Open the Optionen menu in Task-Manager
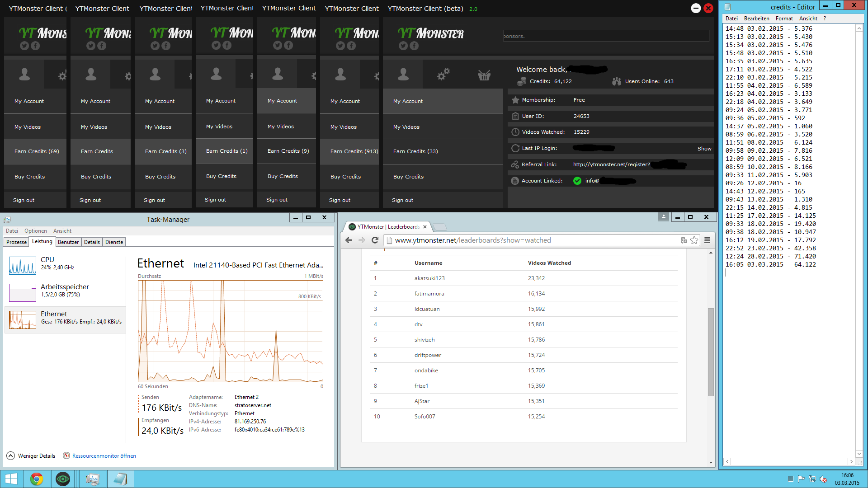 [x=35, y=231]
